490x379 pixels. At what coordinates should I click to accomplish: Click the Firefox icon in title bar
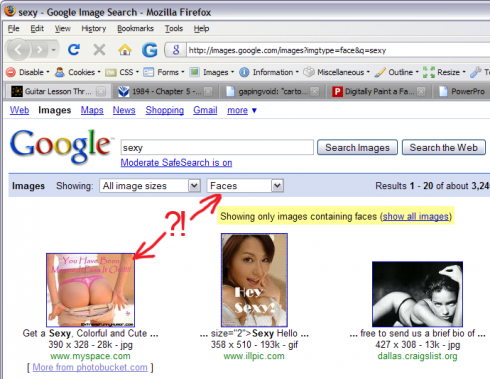(10, 11)
